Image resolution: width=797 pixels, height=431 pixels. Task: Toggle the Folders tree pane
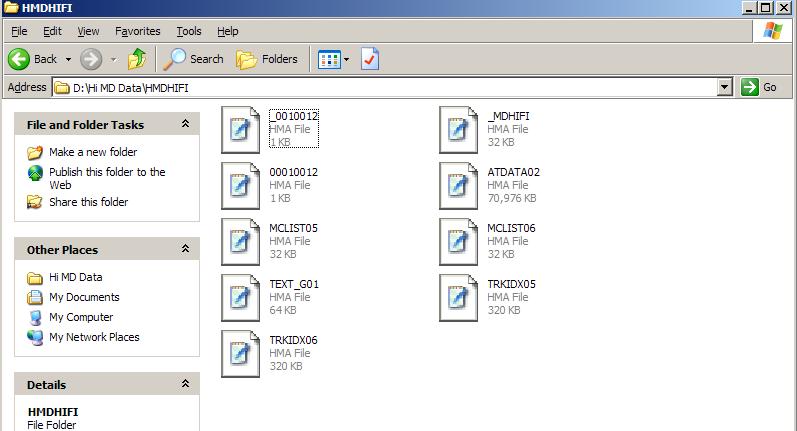pos(267,59)
